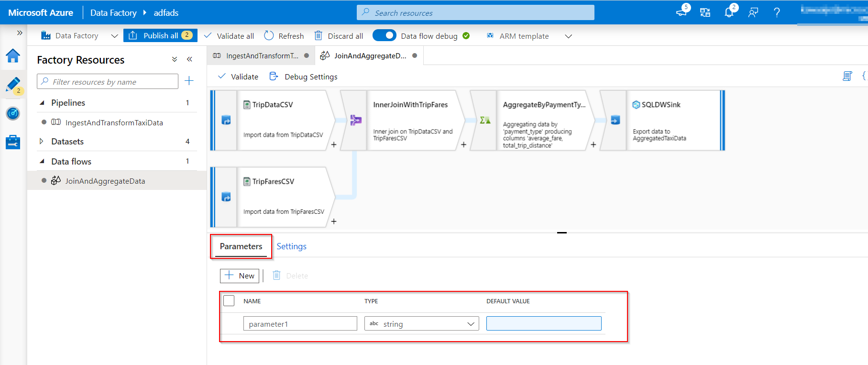Check the select-all parameters checkbox
868x365 pixels.
[x=229, y=301]
